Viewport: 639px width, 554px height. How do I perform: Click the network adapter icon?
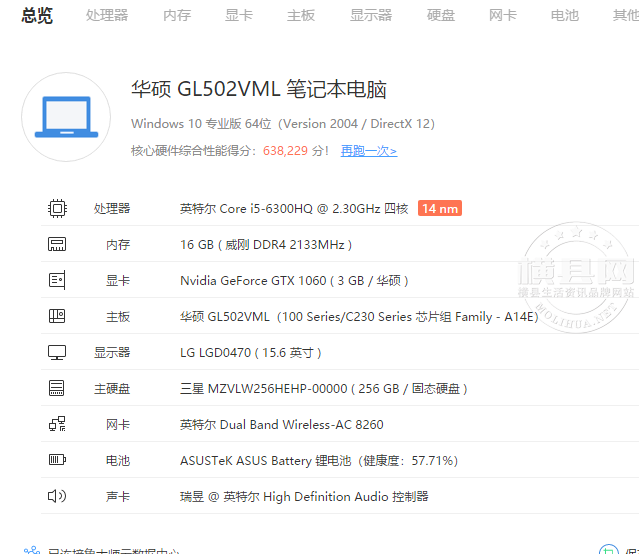point(57,424)
